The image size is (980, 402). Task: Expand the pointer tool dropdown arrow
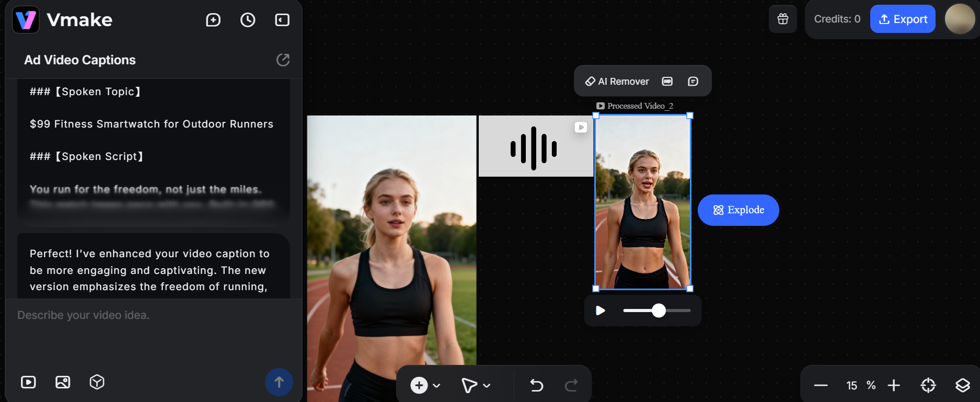pyautogui.click(x=487, y=386)
